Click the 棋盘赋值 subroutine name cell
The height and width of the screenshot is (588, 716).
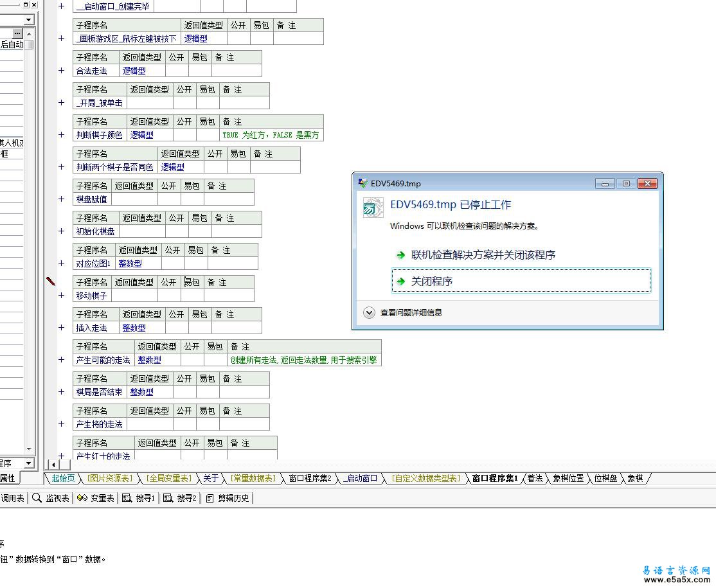tap(92, 199)
